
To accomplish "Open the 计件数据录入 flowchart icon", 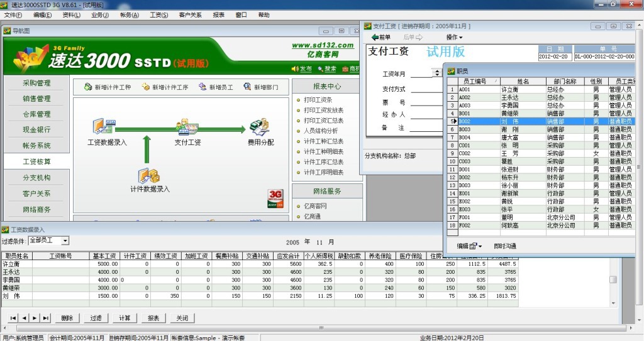I will point(148,176).
